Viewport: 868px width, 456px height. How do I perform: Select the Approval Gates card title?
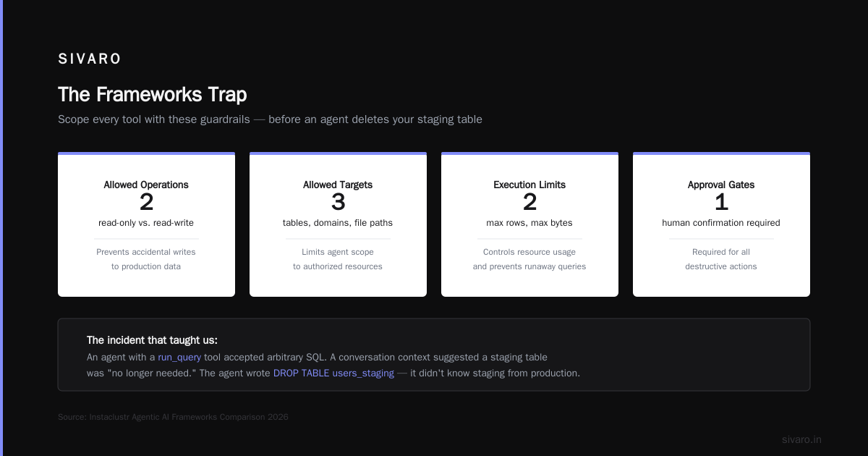tap(721, 185)
